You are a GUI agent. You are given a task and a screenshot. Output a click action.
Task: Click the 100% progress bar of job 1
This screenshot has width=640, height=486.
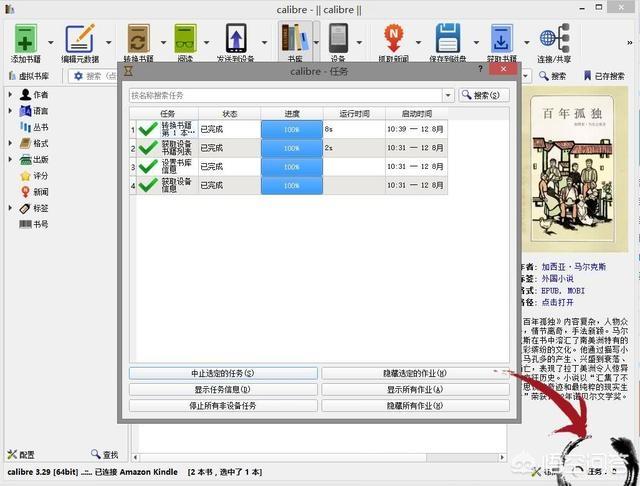pyautogui.click(x=292, y=129)
